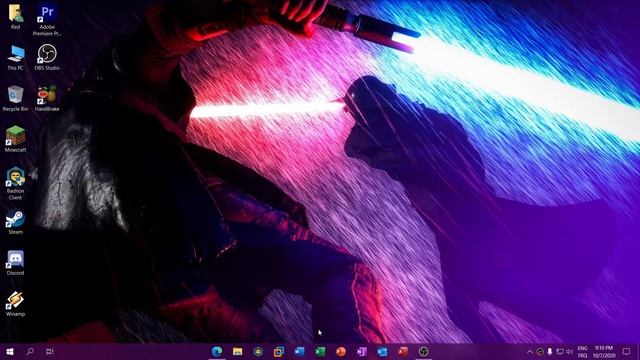
Task: Open the Winamp desktop shortcut
Action: 16,304
